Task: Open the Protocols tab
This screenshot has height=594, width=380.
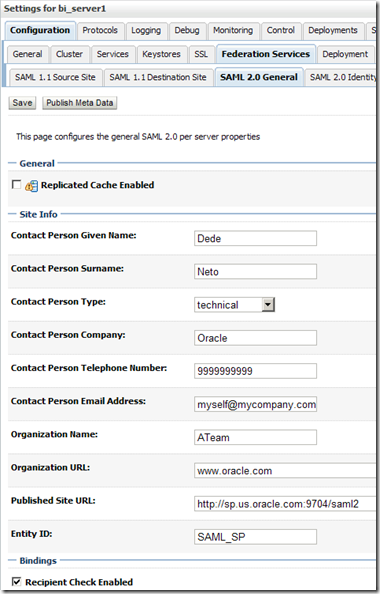Action: (x=100, y=30)
